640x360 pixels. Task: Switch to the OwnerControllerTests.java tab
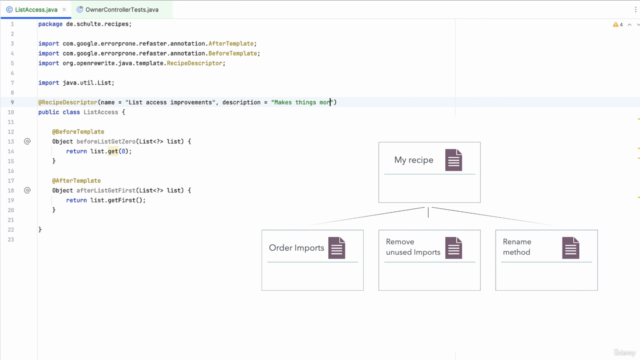122,9
